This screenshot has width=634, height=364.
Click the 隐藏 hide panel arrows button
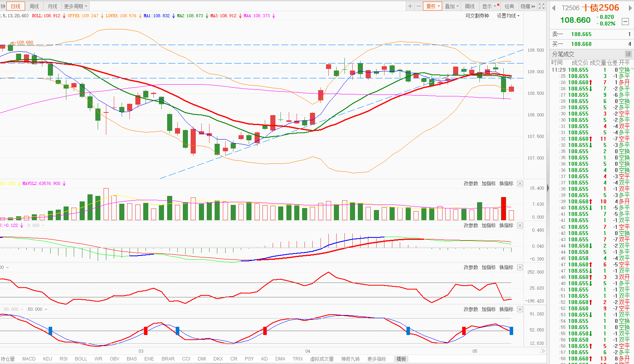528,6
